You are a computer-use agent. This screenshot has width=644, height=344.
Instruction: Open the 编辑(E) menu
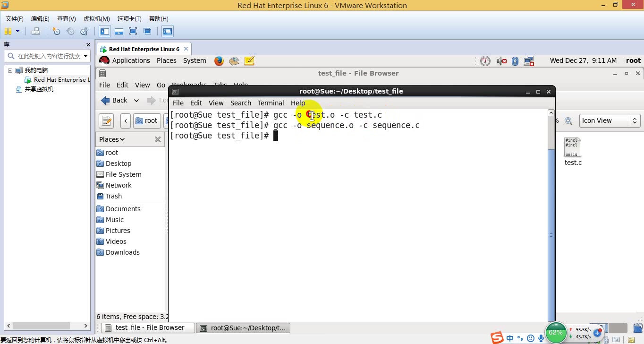click(x=40, y=18)
